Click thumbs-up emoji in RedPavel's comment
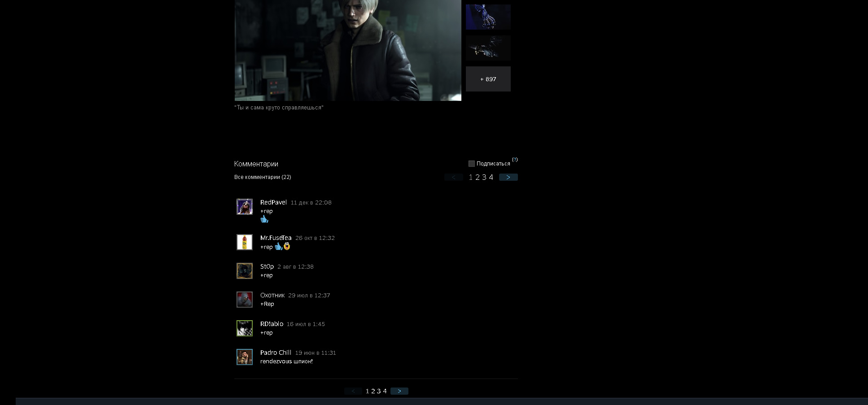 264,219
